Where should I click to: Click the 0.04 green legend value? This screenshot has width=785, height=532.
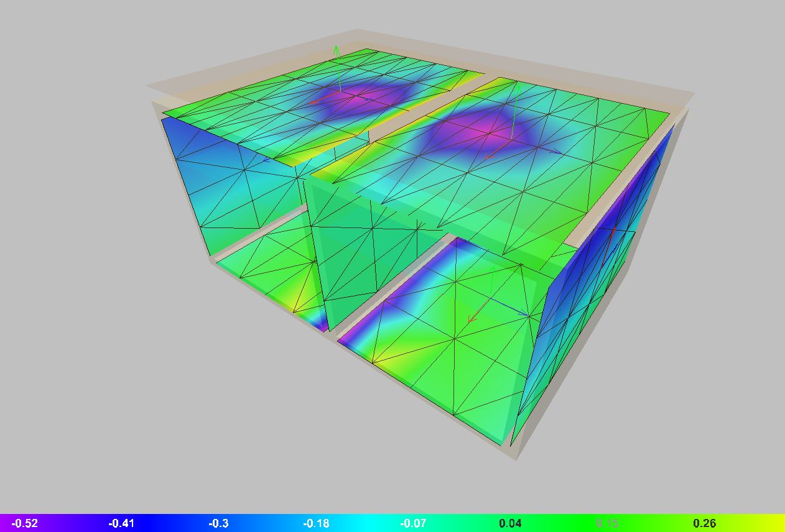pos(510,523)
